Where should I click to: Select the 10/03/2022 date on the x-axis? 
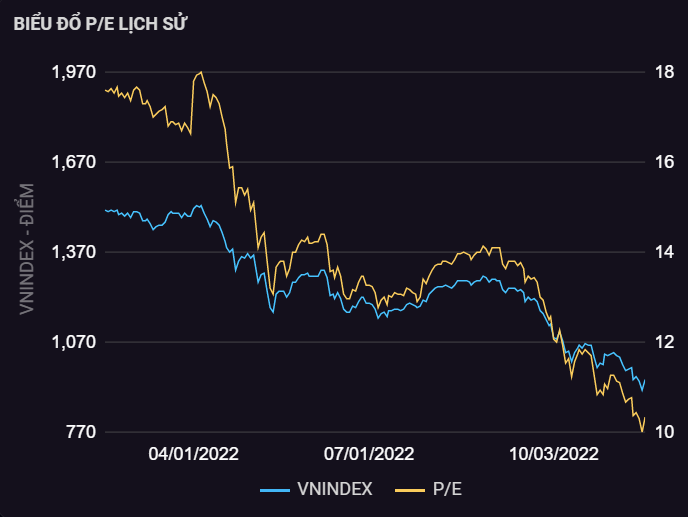(554, 454)
